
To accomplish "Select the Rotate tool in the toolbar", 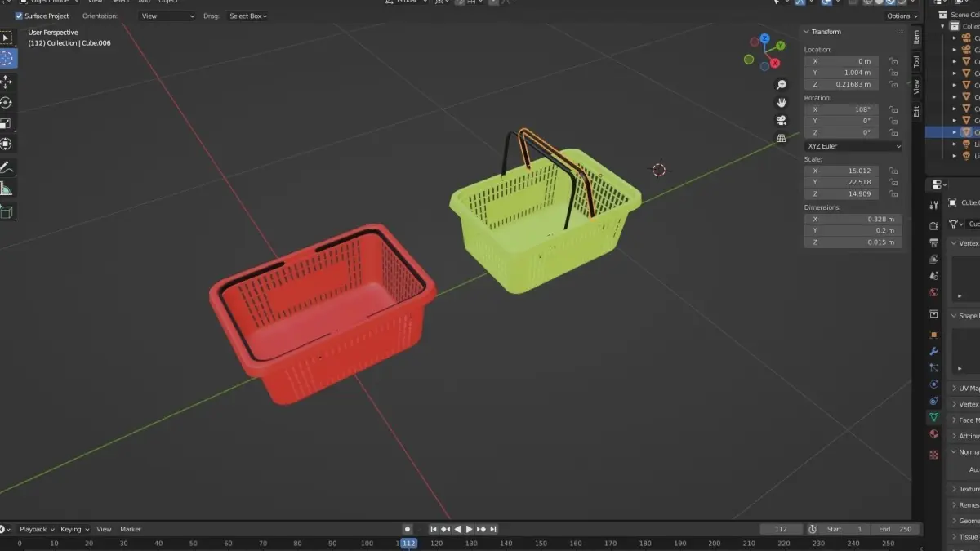I will (x=7, y=103).
